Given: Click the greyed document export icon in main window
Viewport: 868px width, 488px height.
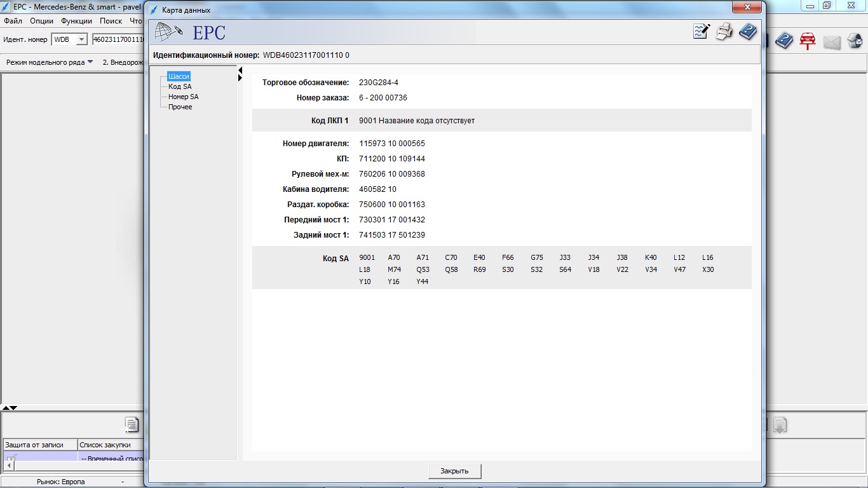Looking at the screenshot, I should pyautogui.click(x=780, y=425).
